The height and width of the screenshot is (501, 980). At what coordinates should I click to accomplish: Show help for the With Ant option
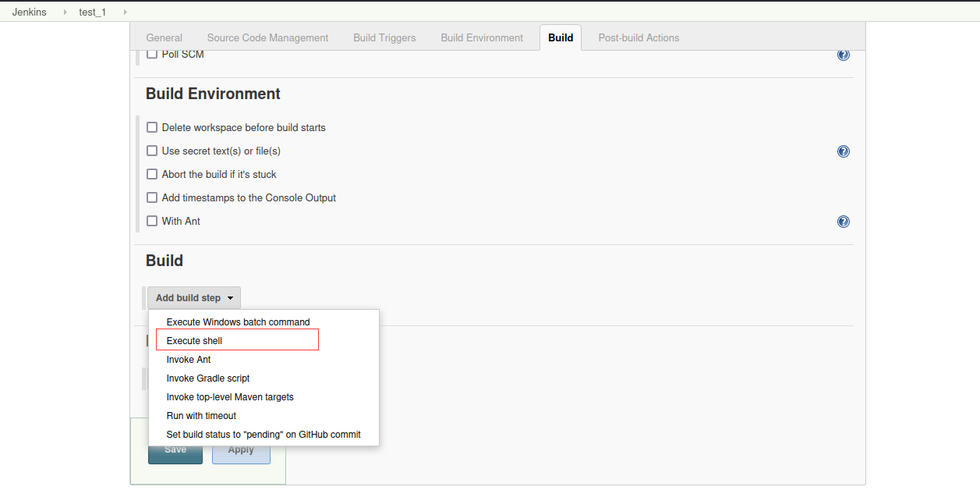(x=843, y=222)
